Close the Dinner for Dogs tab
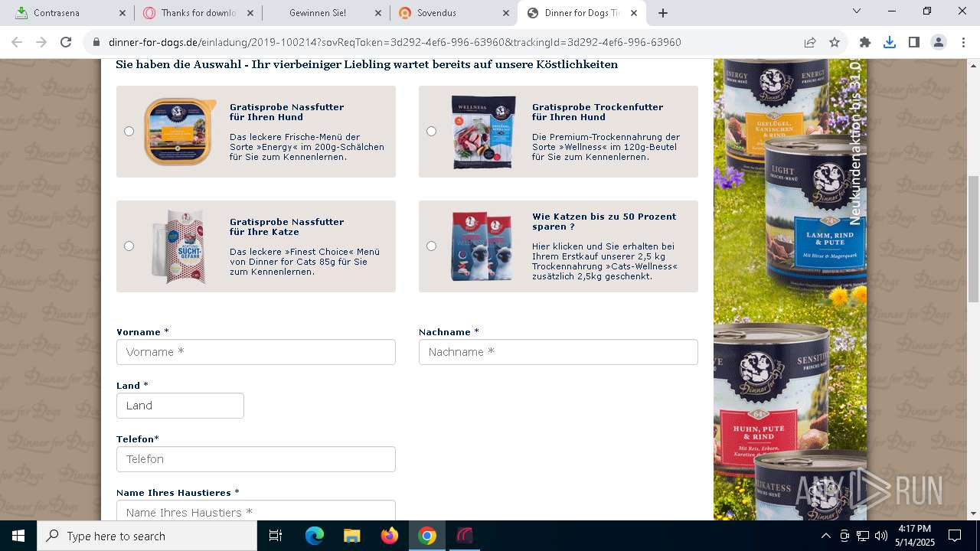 click(x=634, y=13)
